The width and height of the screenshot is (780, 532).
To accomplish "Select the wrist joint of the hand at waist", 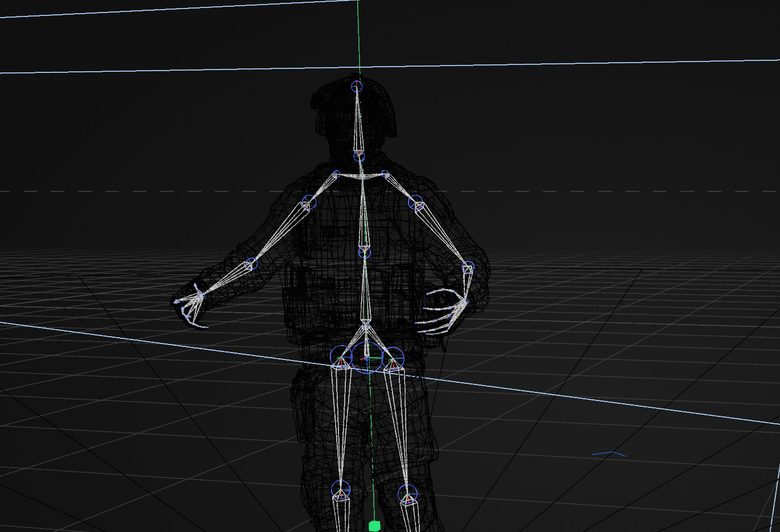I will click(464, 301).
